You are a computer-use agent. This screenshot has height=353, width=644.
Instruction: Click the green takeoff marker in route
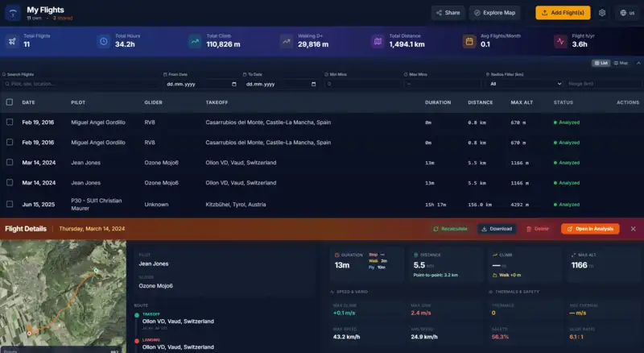137,316
